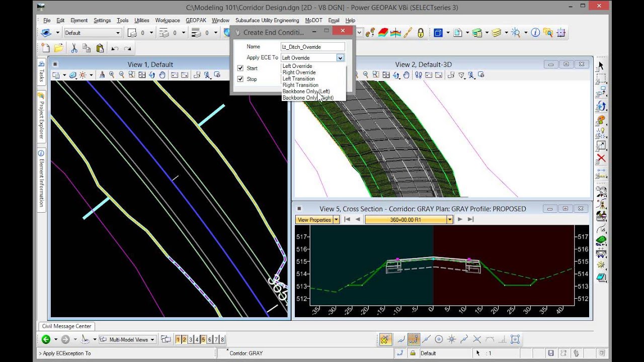Toggle view 5 button
This screenshot has width=644, height=362.
203,339
